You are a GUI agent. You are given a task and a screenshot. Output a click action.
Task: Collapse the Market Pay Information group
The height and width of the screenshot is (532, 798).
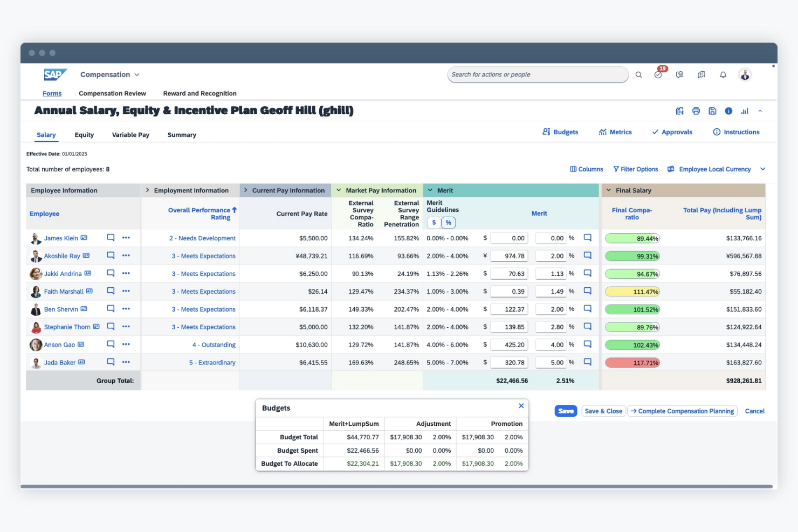pos(339,190)
